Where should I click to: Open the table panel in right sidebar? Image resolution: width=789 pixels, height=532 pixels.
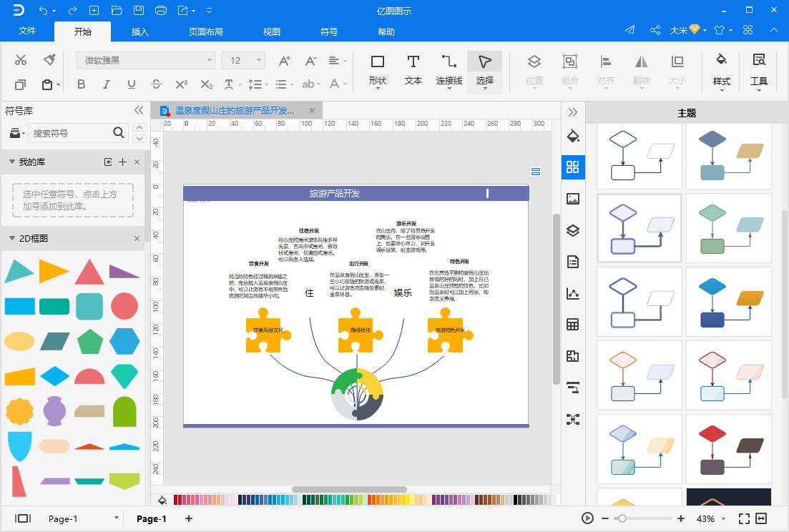tap(573, 325)
